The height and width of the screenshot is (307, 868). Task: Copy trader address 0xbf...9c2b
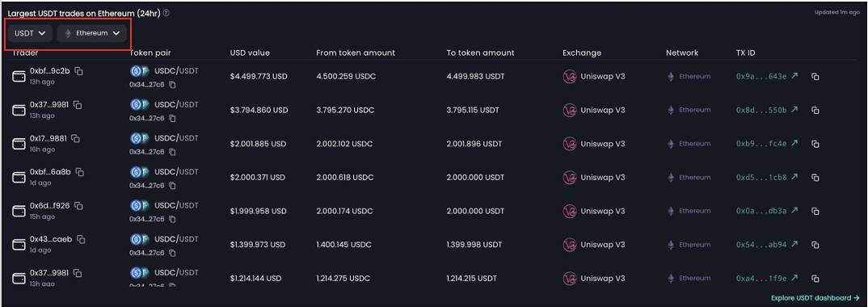click(78, 71)
